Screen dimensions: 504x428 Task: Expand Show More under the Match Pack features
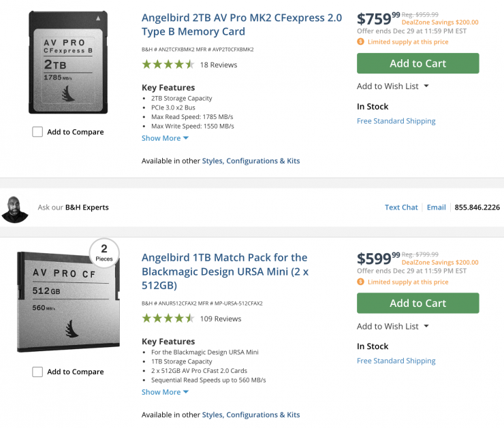pos(165,392)
